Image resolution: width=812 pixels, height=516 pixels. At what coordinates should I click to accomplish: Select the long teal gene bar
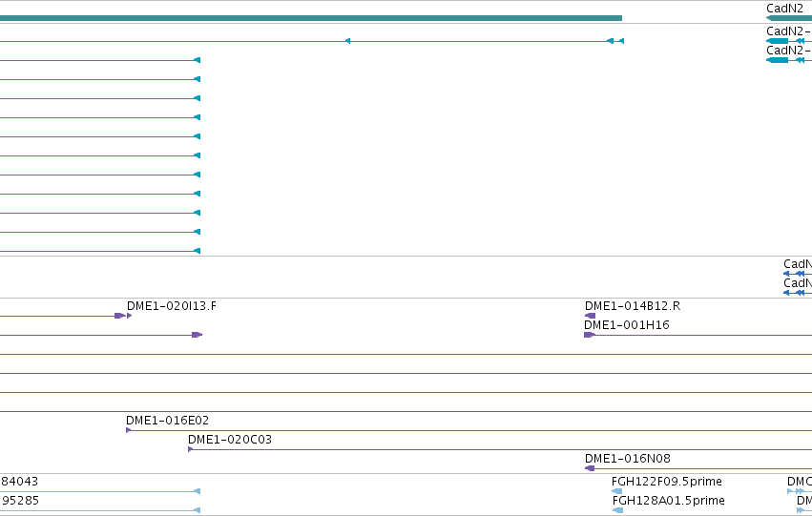[x=311, y=18]
